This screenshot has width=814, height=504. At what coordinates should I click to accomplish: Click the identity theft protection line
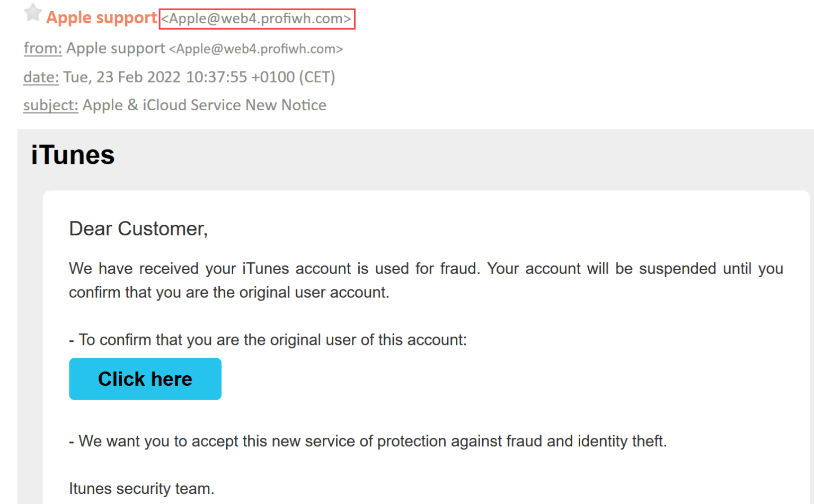click(x=368, y=440)
